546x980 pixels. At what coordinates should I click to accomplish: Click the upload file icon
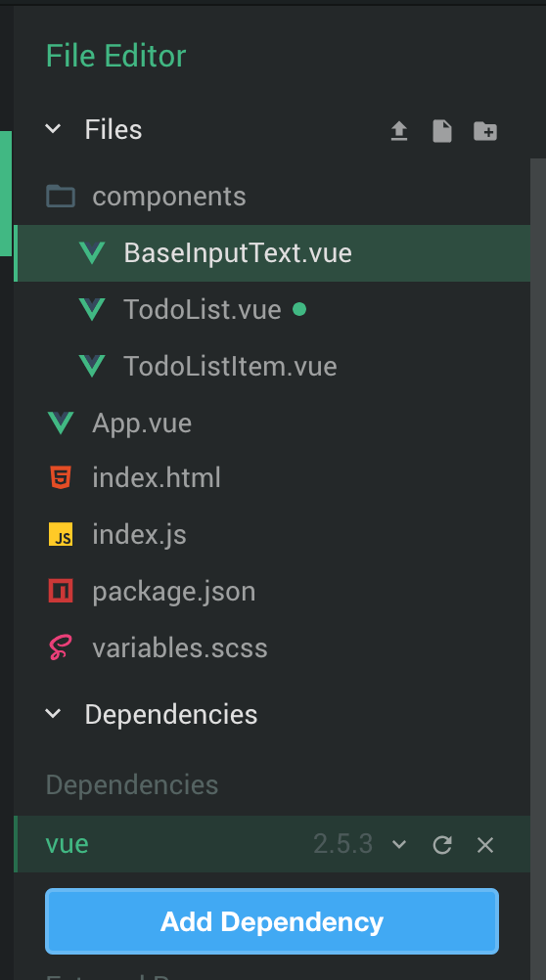coord(399,131)
